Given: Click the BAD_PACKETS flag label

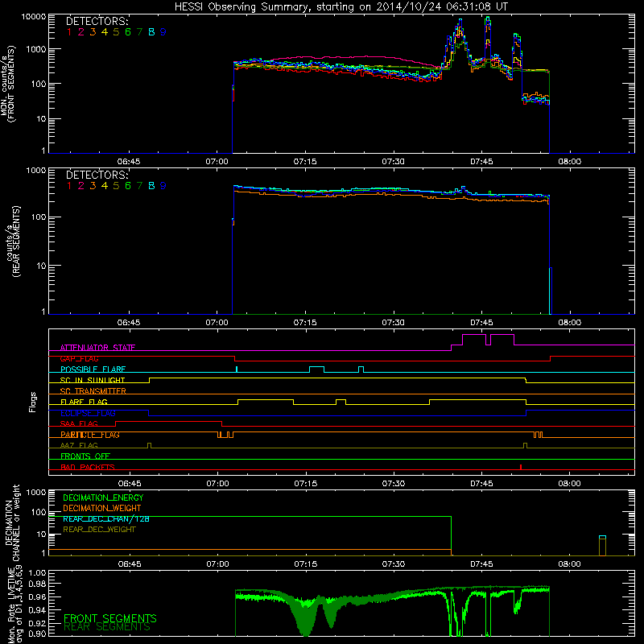Looking at the screenshot, I should click(88, 467).
